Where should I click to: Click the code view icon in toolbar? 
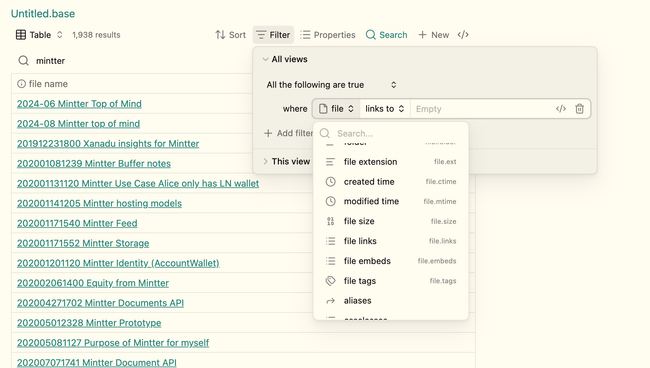(463, 35)
